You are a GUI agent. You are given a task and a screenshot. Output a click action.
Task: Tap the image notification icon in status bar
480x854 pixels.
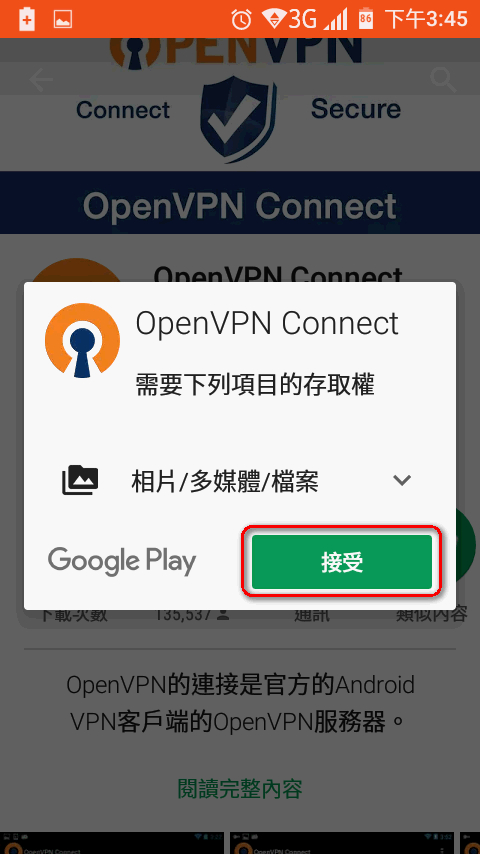point(63,20)
